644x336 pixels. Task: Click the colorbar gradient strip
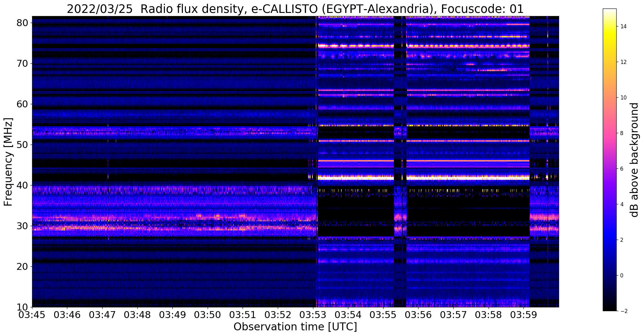(x=609, y=160)
